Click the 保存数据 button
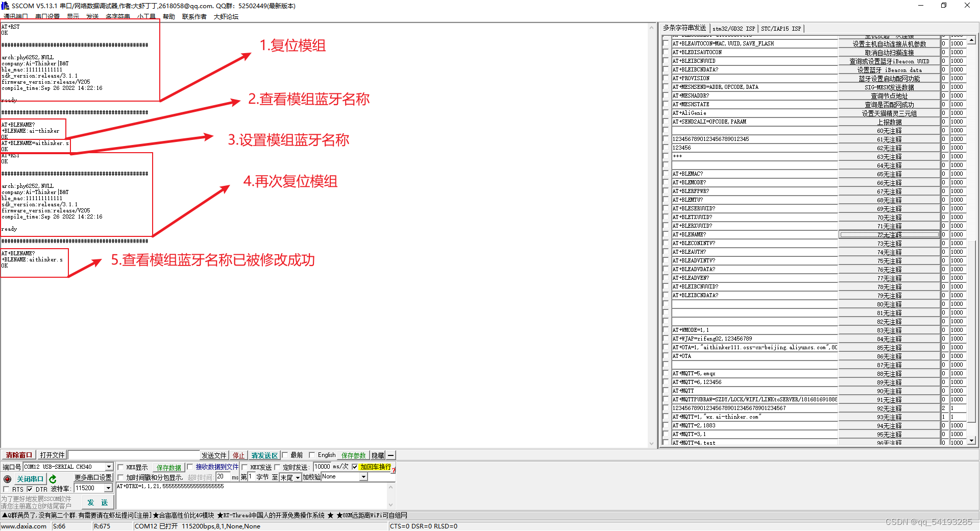Image resolution: width=980 pixels, height=531 pixels. 168,467
